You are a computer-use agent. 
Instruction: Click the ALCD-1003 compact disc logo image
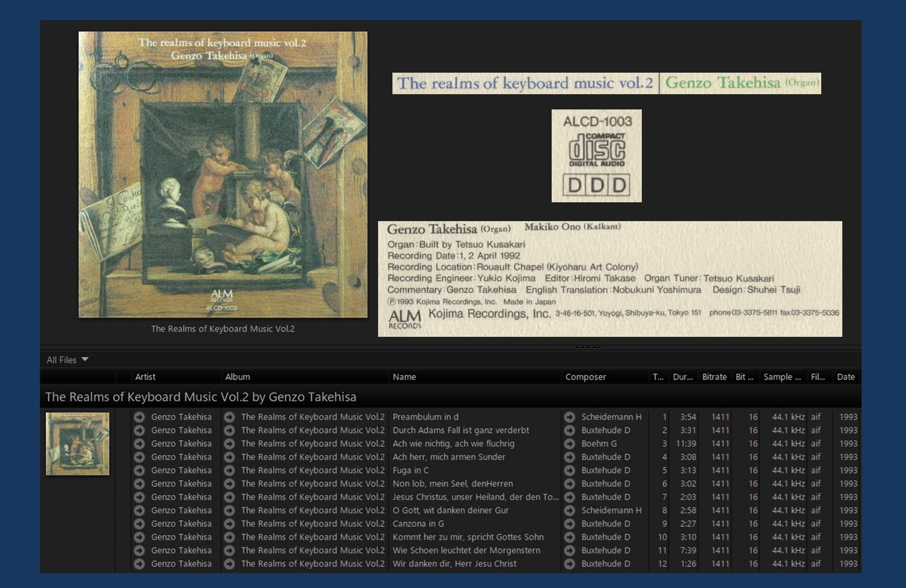click(597, 156)
